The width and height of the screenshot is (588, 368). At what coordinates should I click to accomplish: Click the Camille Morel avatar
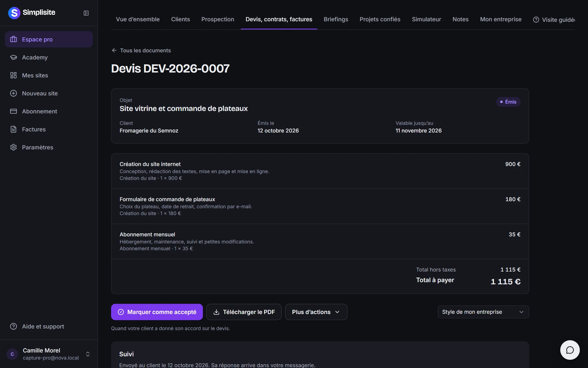click(12, 354)
